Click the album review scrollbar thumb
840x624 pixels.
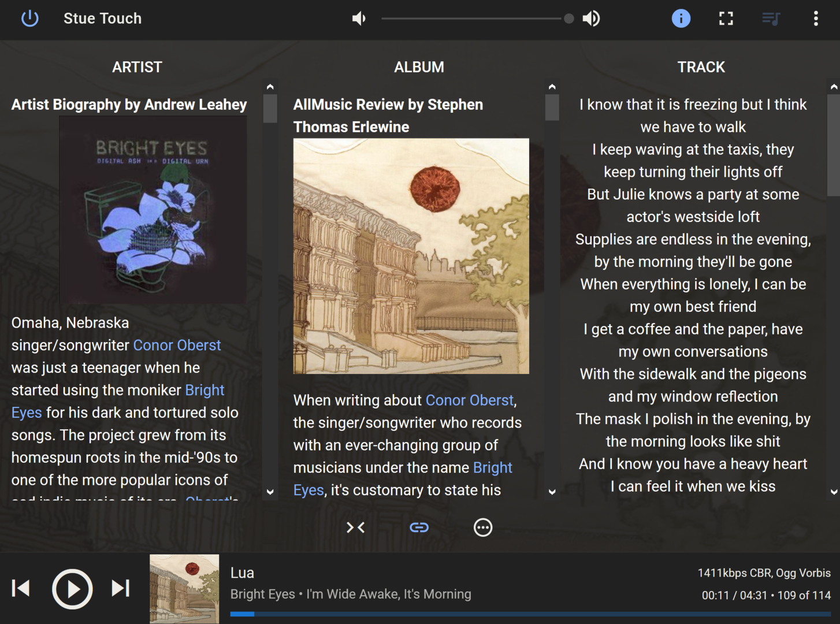[552, 107]
